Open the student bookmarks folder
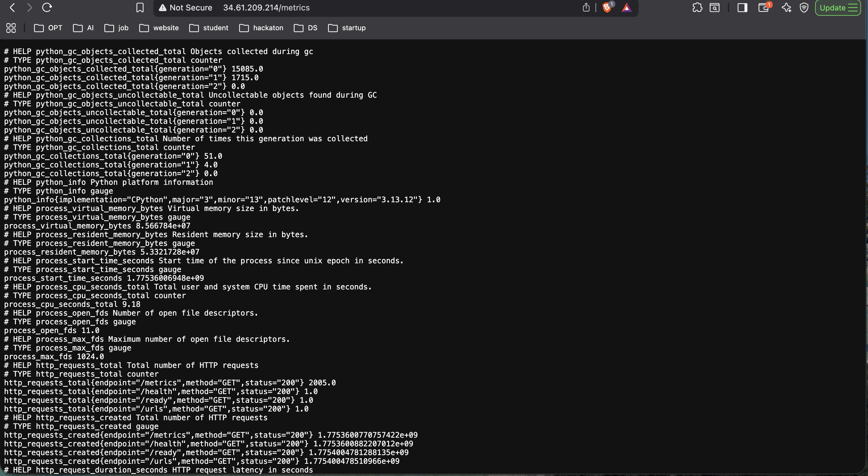Screen dimensions: 868x476 tap(209, 28)
